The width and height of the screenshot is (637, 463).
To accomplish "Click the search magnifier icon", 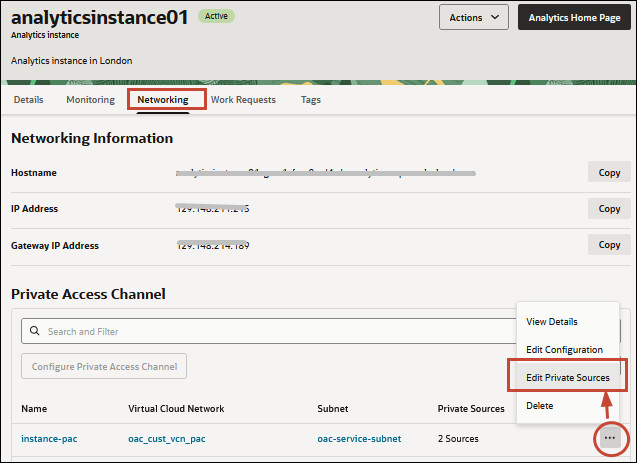I will pos(35,331).
